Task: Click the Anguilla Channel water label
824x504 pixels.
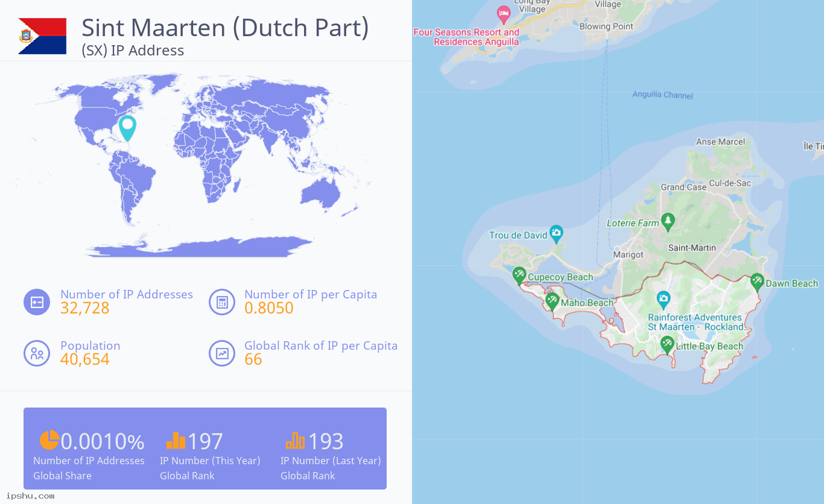Action: (662, 95)
